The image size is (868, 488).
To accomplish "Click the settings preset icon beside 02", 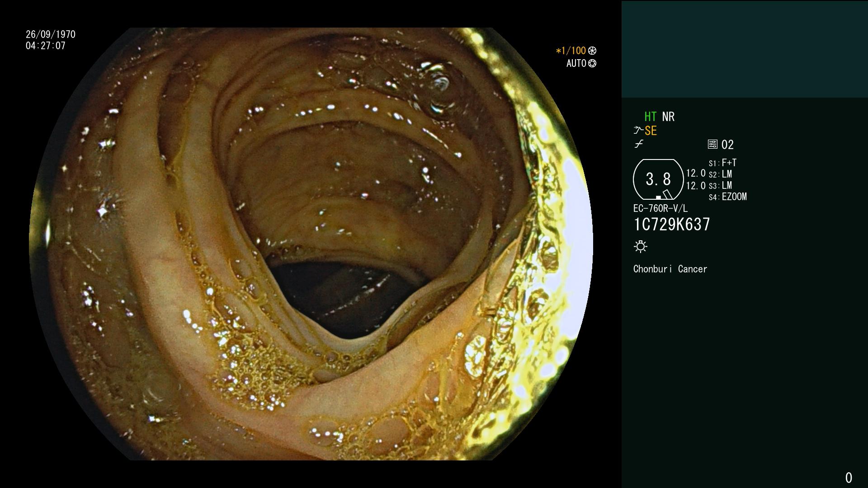I will pyautogui.click(x=712, y=145).
